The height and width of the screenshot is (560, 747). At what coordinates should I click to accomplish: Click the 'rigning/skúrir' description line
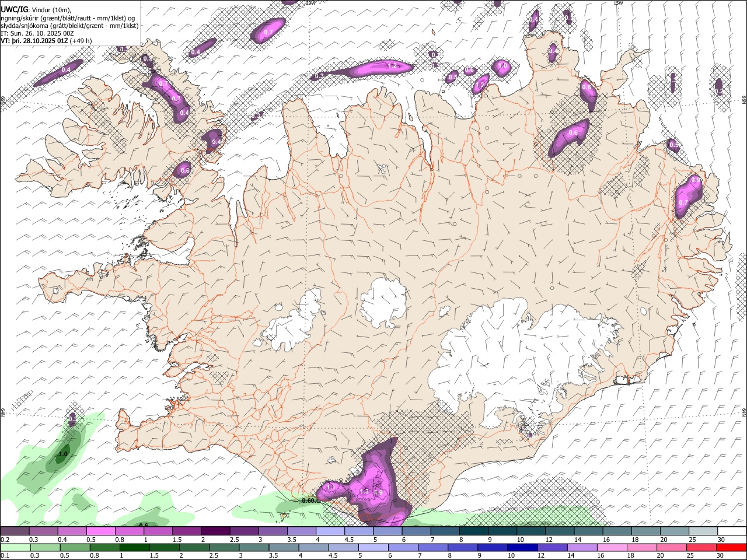coord(68,17)
